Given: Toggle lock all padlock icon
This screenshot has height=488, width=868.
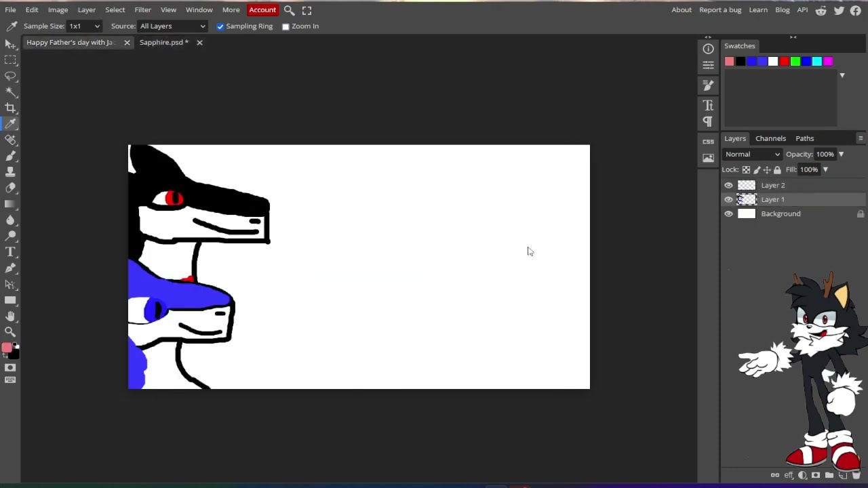Looking at the screenshot, I should click(x=777, y=169).
